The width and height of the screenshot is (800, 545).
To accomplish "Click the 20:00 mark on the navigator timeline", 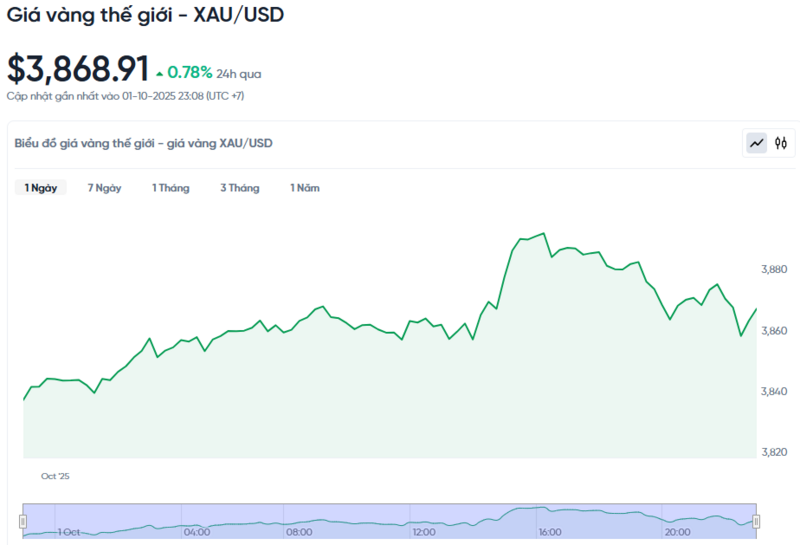I will [676, 532].
